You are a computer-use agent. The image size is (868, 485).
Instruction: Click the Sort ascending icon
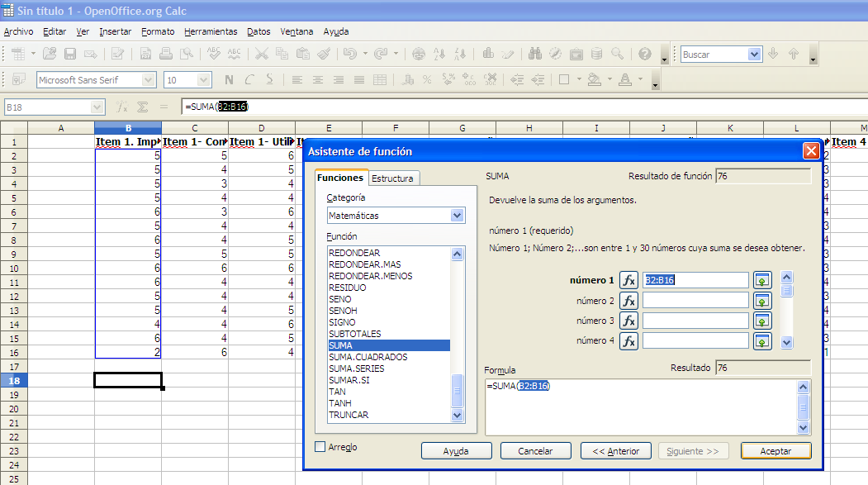pyautogui.click(x=439, y=54)
